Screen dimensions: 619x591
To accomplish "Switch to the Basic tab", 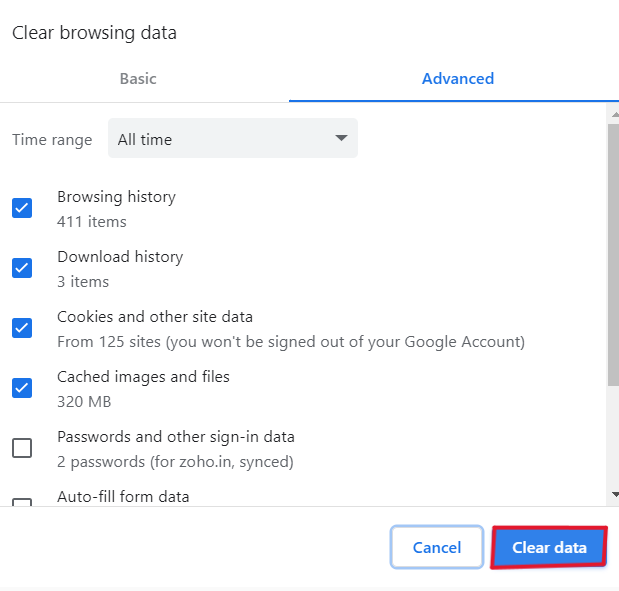I will (138, 78).
